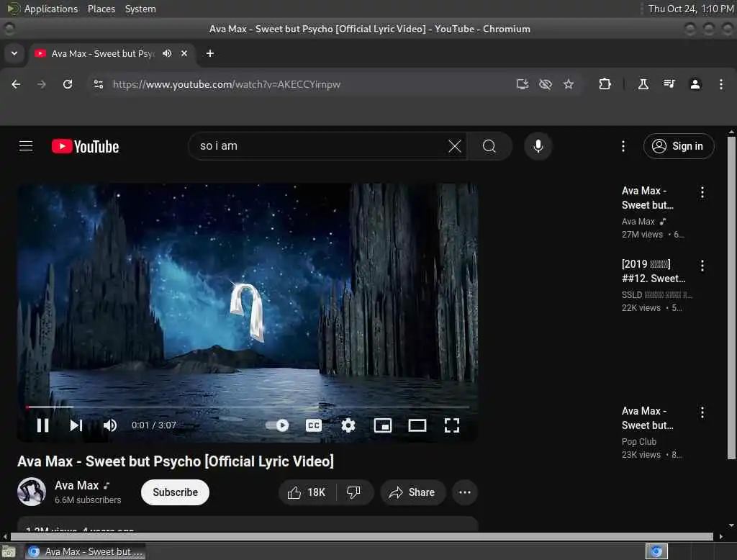Mute the tab via its speaker icon
737x560 pixels.
167,53
